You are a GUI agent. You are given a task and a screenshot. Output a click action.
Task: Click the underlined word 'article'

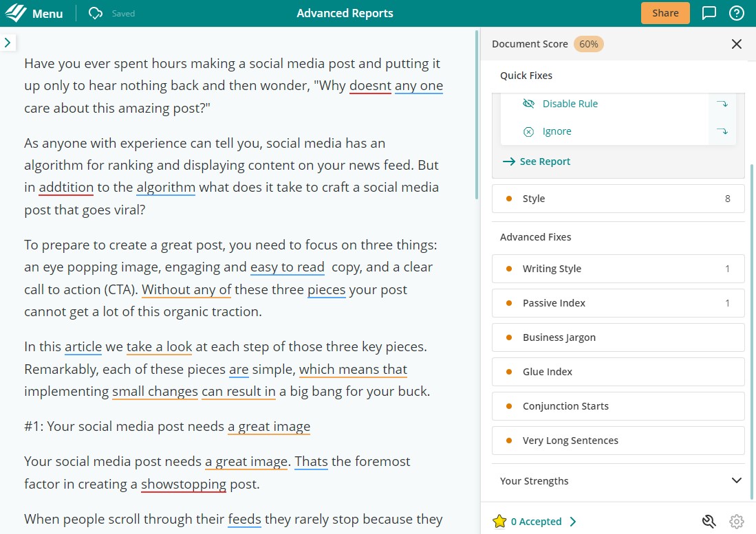(x=83, y=346)
